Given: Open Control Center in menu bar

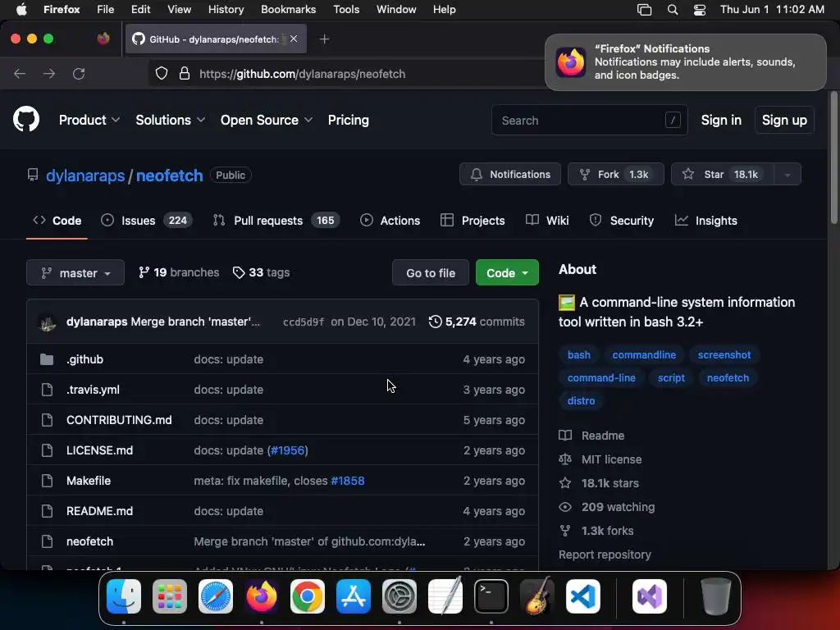Looking at the screenshot, I should tap(700, 10).
